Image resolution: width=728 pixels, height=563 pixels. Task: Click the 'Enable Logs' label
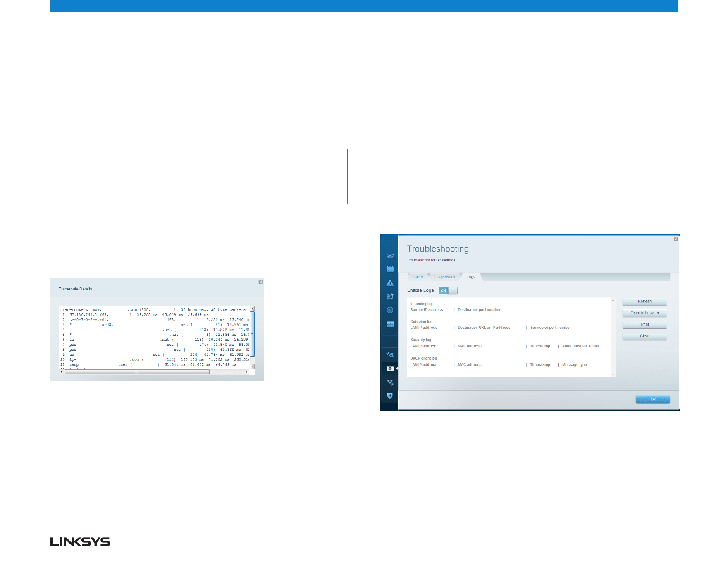(420, 290)
